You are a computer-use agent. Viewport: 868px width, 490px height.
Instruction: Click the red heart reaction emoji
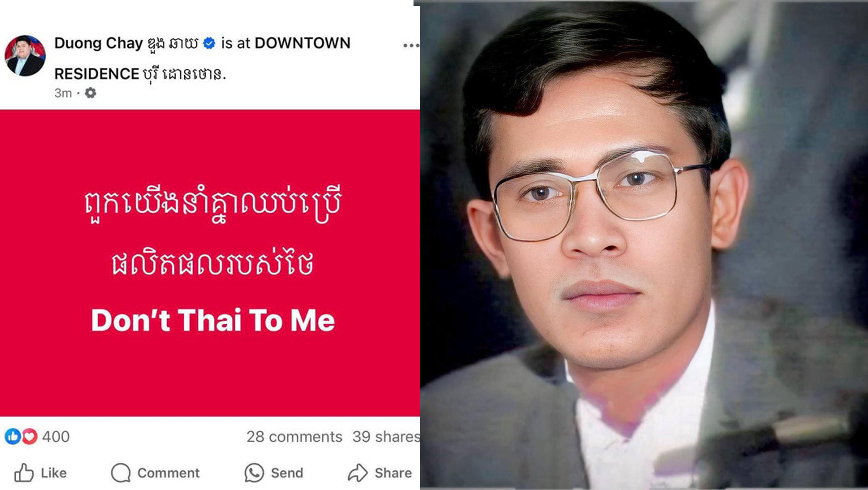coord(29,436)
